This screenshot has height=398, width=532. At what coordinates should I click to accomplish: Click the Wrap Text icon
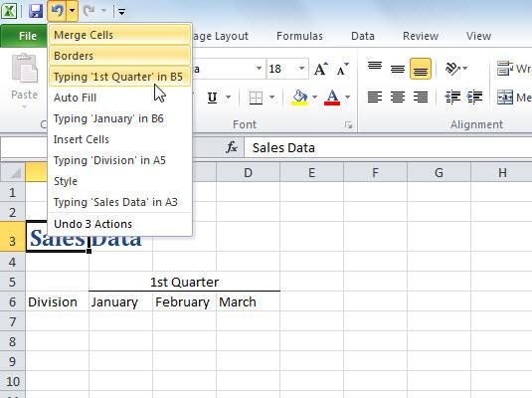coord(505,69)
